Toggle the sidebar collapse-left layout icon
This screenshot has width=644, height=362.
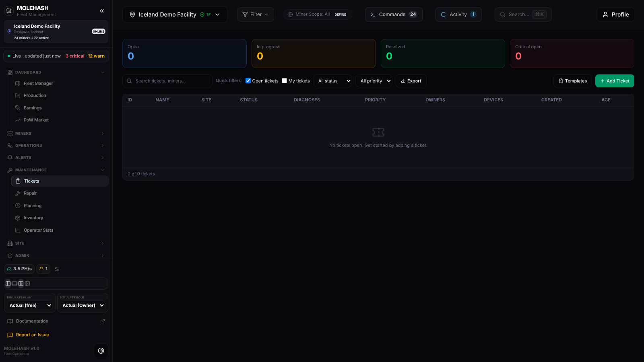pos(27,284)
